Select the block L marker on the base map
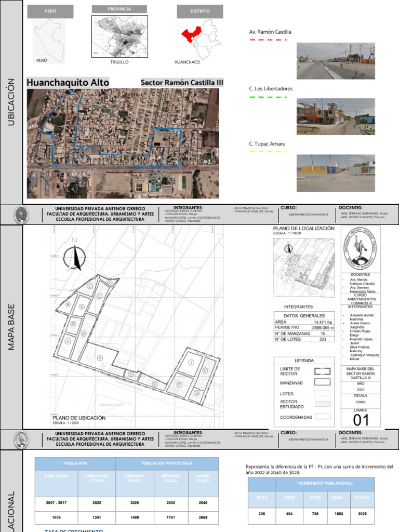Viewport: 399px width, 532px height. tap(90, 286)
